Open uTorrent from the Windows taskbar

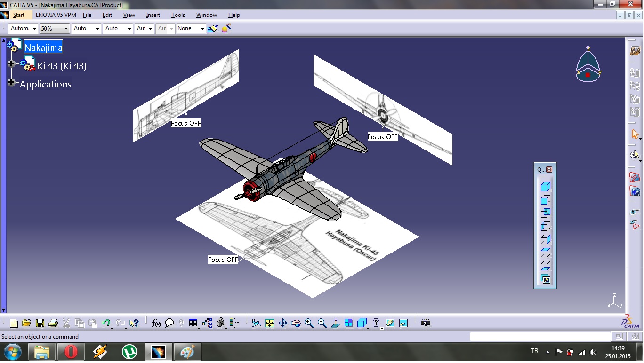pos(129,352)
